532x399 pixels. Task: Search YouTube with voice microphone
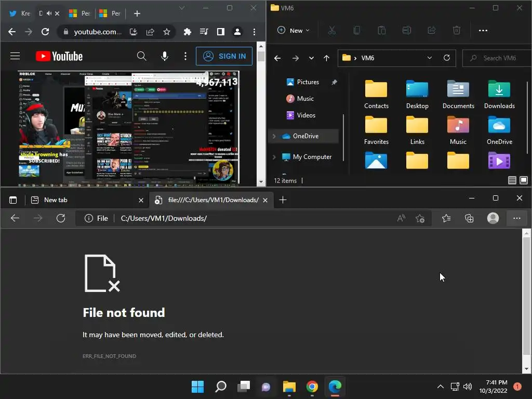pyautogui.click(x=165, y=56)
